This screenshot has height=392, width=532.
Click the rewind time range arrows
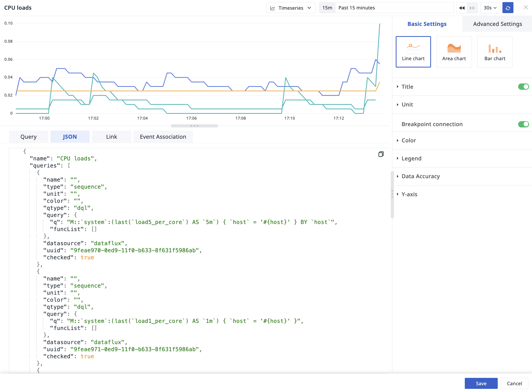[x=462, y=8]
